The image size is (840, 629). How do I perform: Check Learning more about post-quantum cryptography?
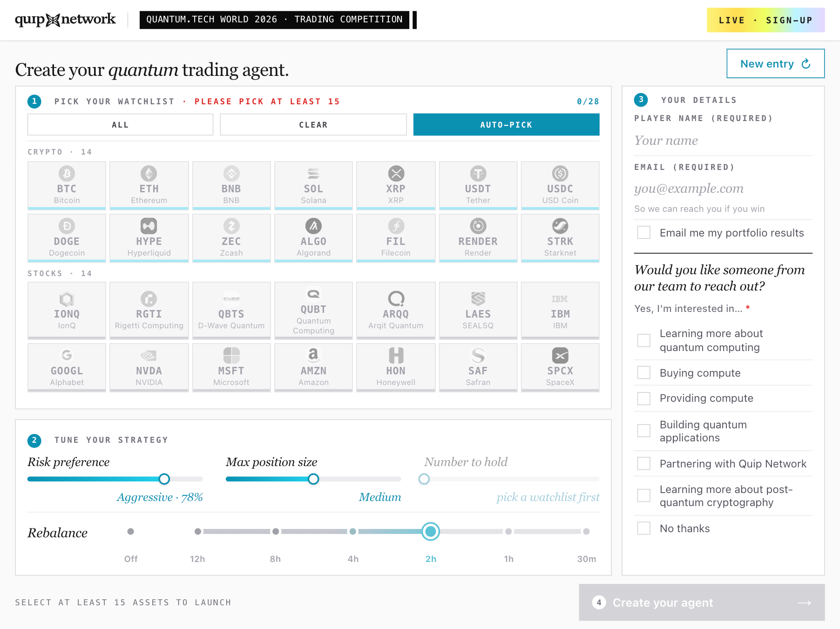click(644, 495)
